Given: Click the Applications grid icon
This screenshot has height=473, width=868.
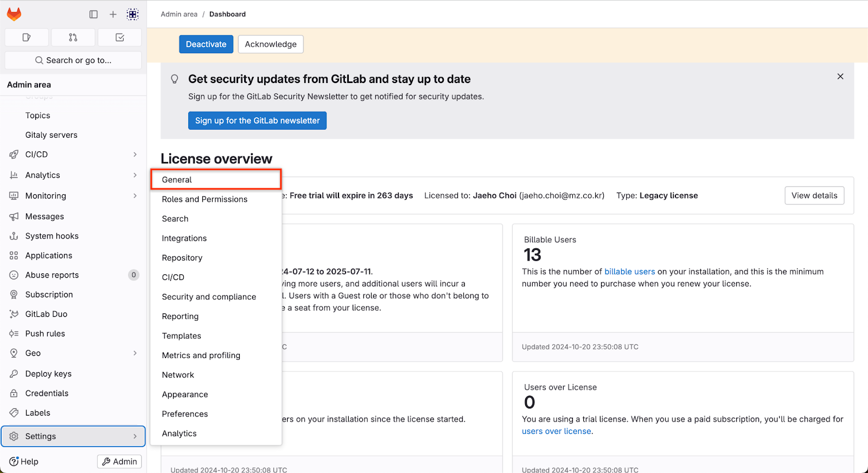Looking at the screenshot, I should tap(14, 255).
